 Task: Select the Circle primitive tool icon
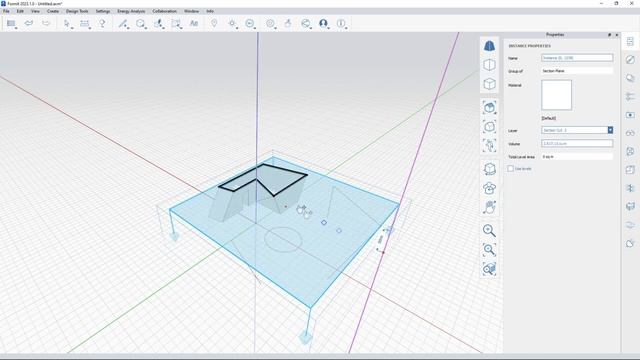point(140,24)
